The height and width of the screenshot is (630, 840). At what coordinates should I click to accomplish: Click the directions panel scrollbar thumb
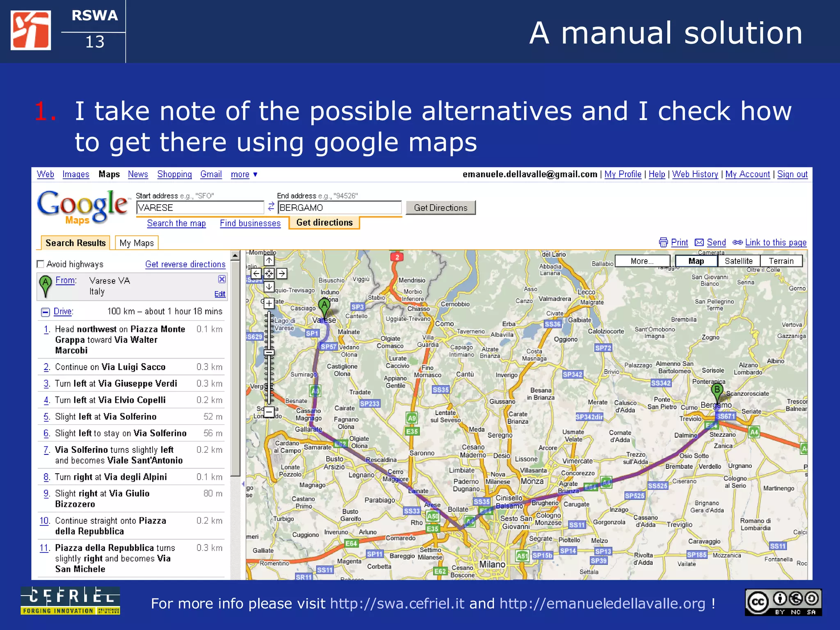235,368
